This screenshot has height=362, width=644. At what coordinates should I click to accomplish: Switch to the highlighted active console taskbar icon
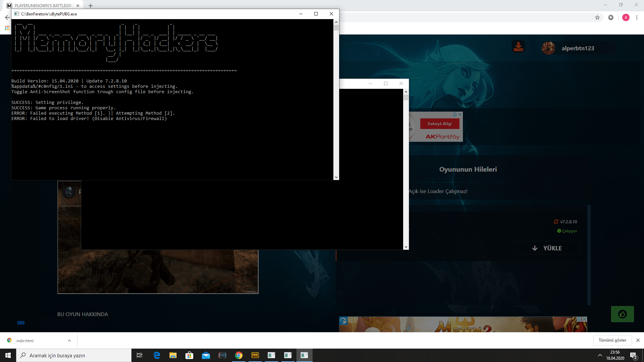pyautogui.click(x=304, y=355)
